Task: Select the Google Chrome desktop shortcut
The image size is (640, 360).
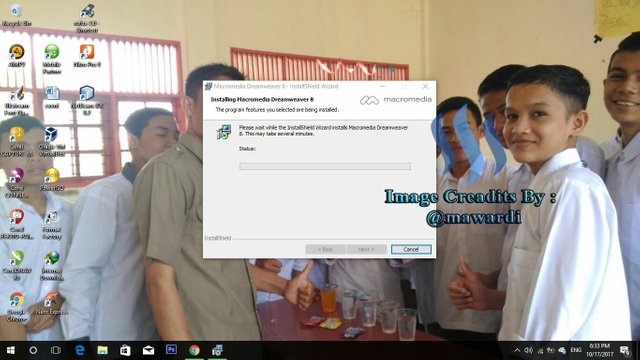Action: tap(17, 307)
